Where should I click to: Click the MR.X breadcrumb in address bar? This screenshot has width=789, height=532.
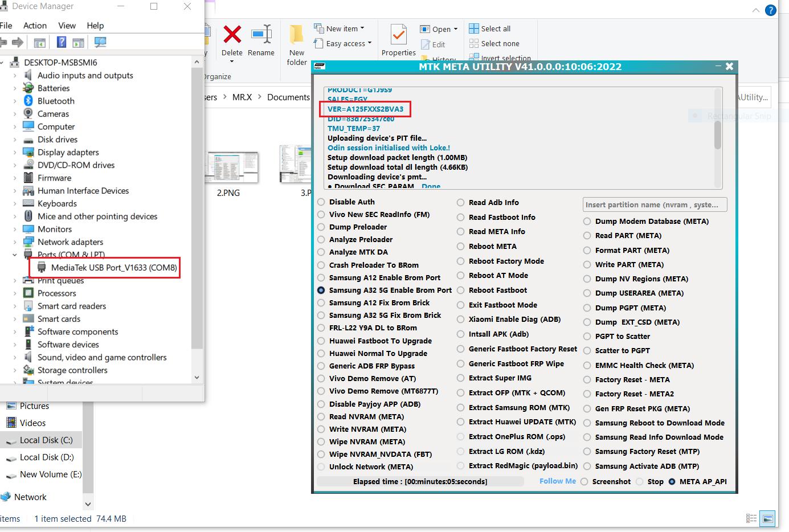242,97
